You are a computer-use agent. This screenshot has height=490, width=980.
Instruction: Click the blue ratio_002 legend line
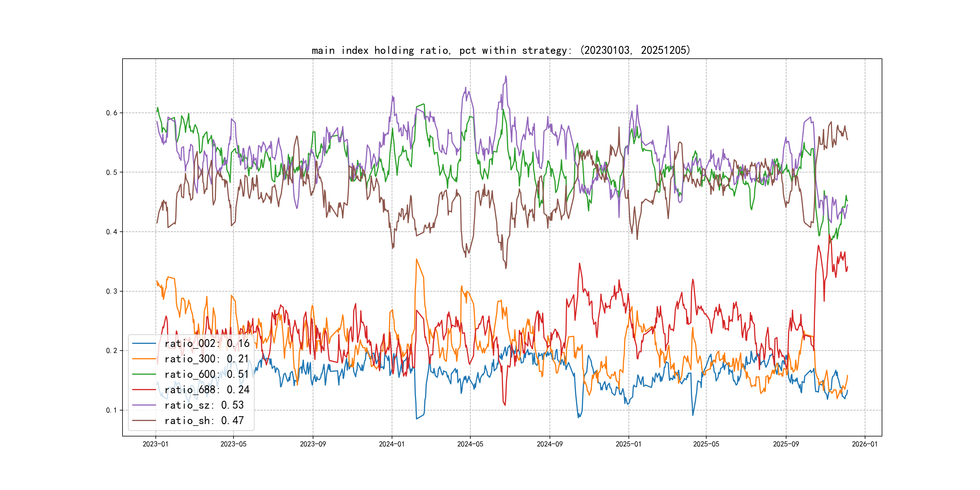(144, 344)
